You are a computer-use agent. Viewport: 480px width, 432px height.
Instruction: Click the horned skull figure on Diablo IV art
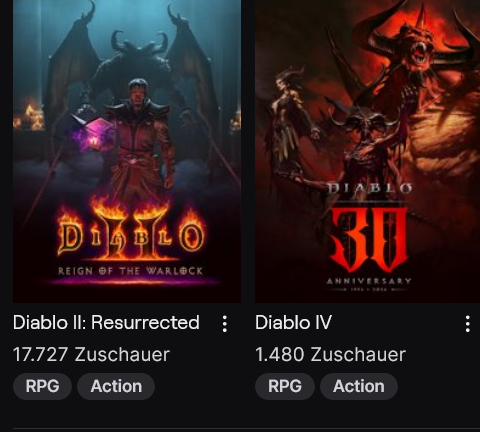click(x=368, y=140)
